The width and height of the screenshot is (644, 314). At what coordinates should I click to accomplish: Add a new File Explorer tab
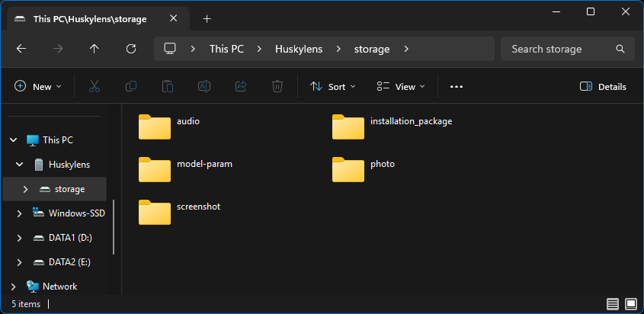pos(207,19)
